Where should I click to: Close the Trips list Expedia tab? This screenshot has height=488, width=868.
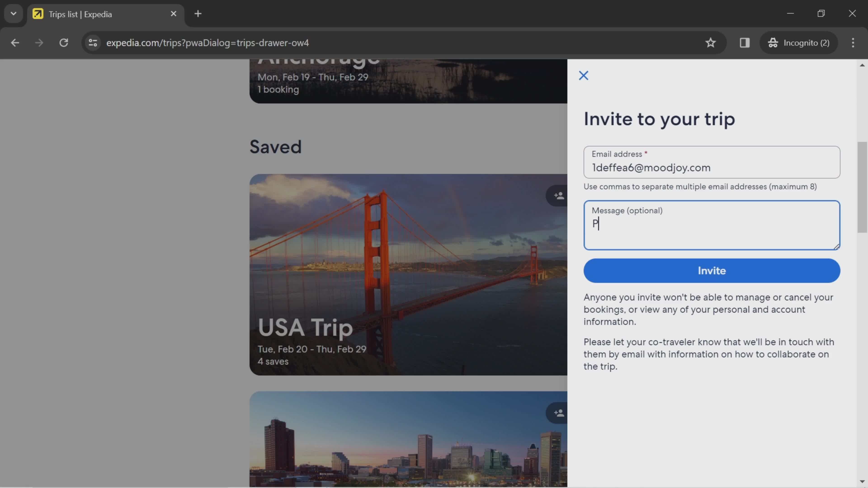(174, 14)
